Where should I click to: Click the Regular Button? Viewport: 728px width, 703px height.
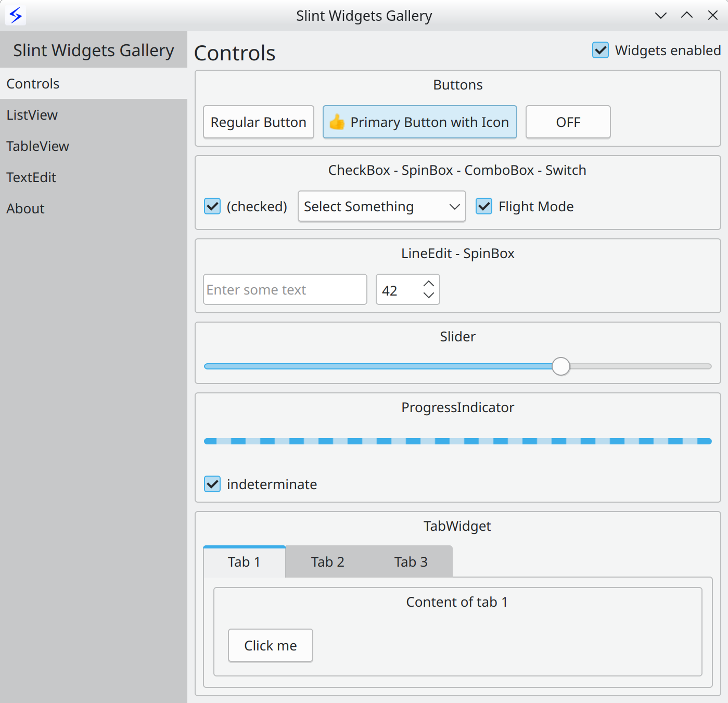[x=259, y=122]
